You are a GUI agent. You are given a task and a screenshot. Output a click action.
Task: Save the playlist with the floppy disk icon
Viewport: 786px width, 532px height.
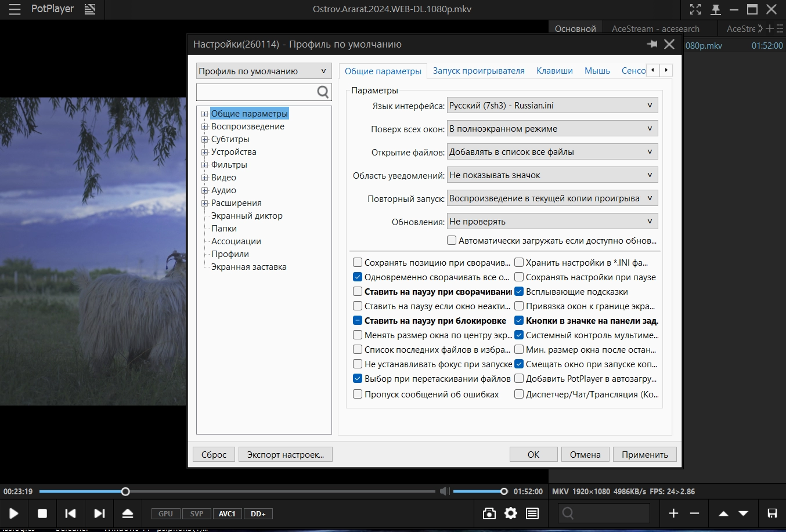coord(772,513)
